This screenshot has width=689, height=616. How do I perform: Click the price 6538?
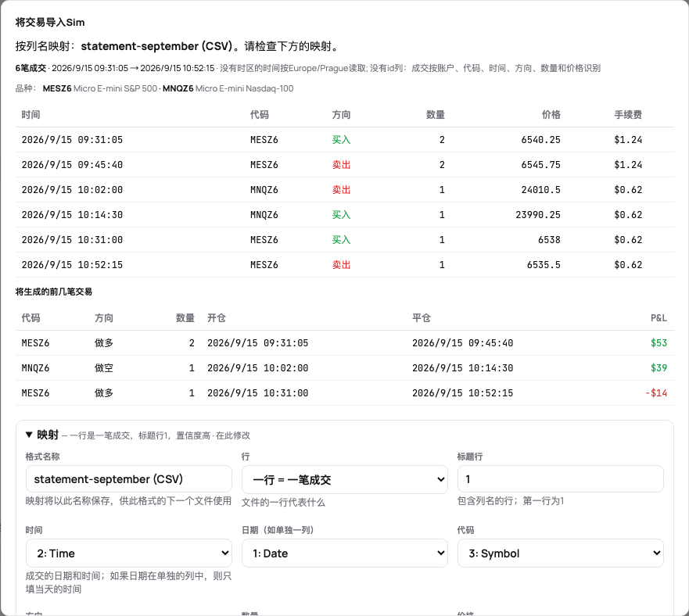click(x=549, y=240)
